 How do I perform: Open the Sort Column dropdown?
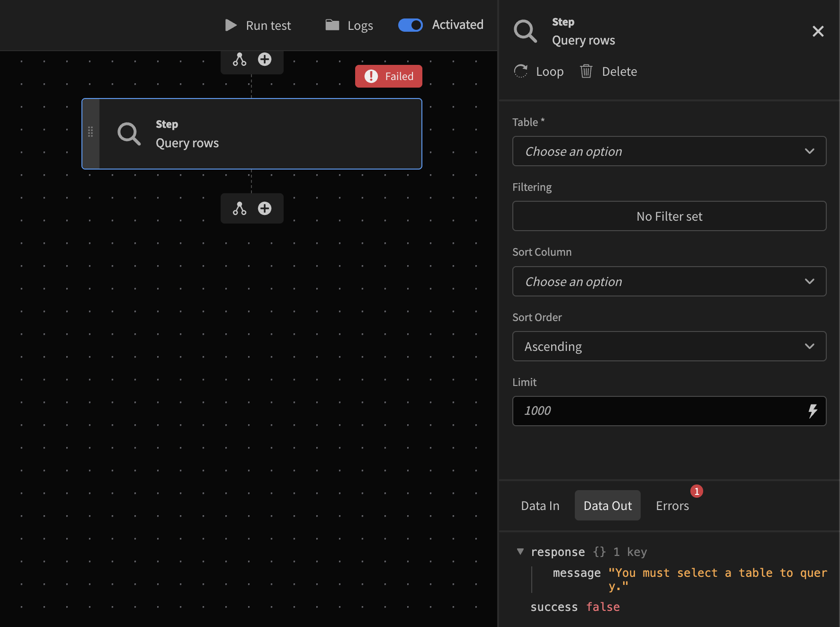coord(670,281)
